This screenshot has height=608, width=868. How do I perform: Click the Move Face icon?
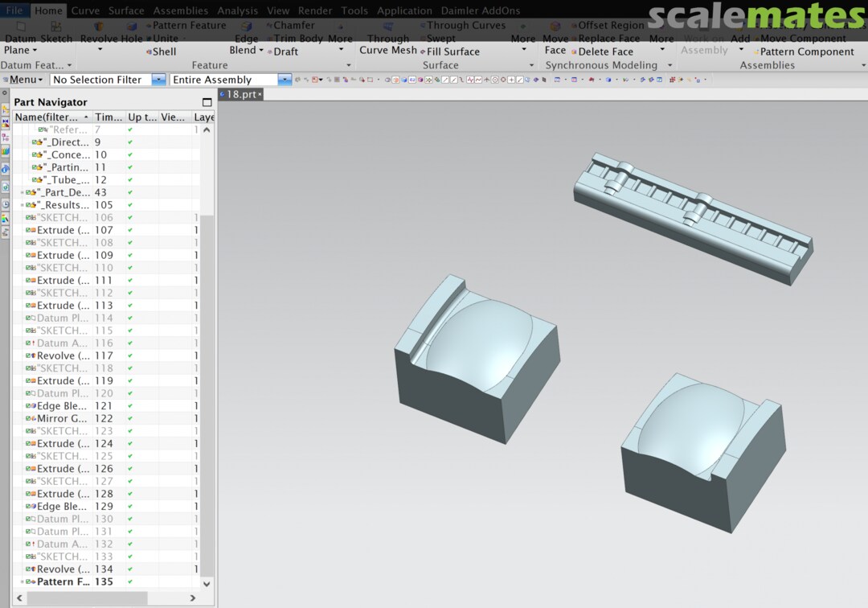[x=555, y=27]
